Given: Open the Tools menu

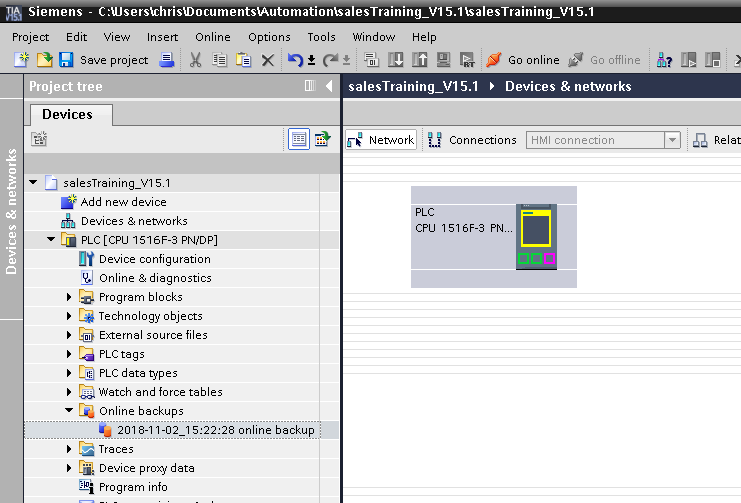Looking at the screenshot, I should 321,37.
